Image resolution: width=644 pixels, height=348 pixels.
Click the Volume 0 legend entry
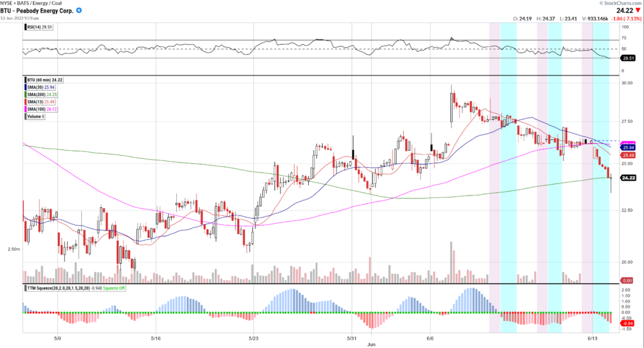[x=35, y=117]
